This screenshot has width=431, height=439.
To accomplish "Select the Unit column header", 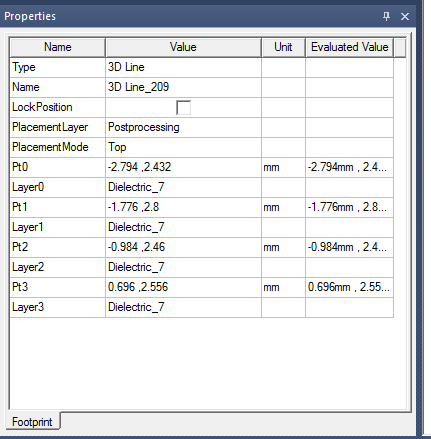I will 283,47.
